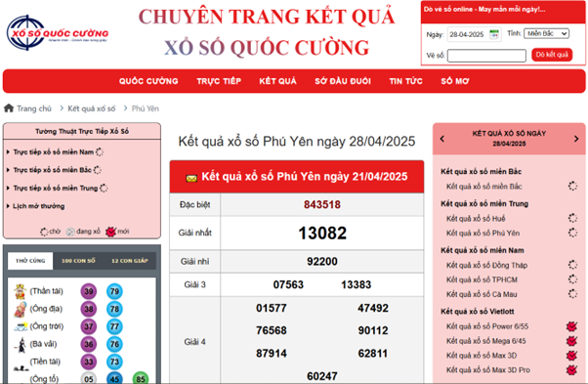Click second prize number 92200
Image resolution: width=588 pixels, height=384 pixels.
click(x=322, y=262)
